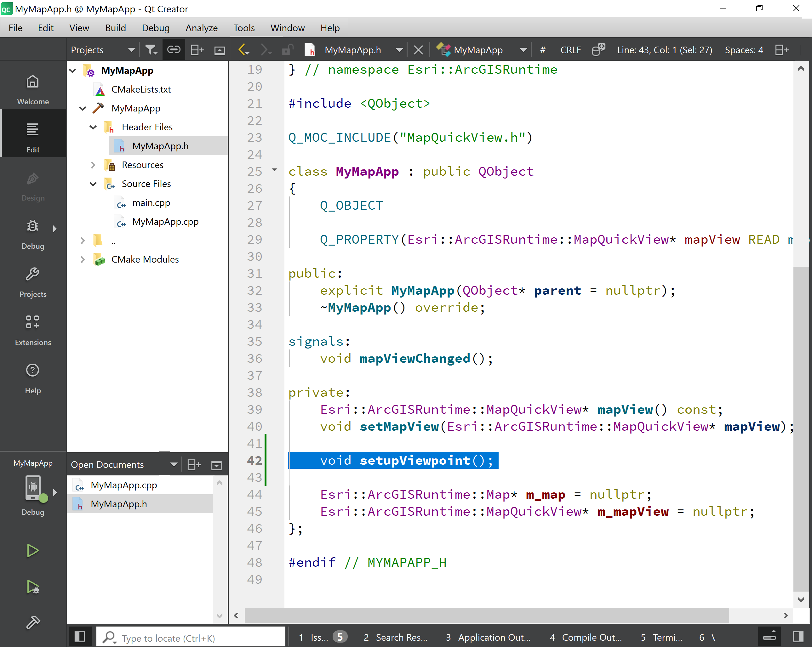Open the Analyze menu

pos(202,28)
